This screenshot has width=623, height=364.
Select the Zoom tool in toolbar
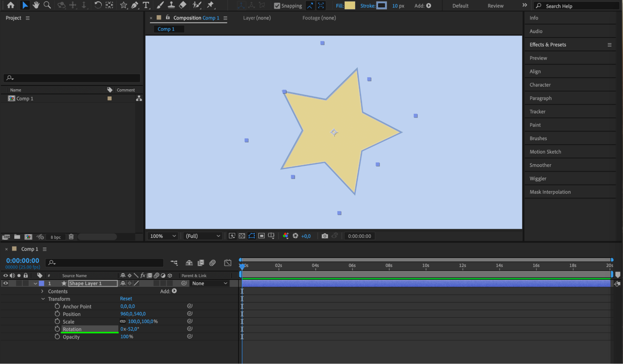point(47,5)
